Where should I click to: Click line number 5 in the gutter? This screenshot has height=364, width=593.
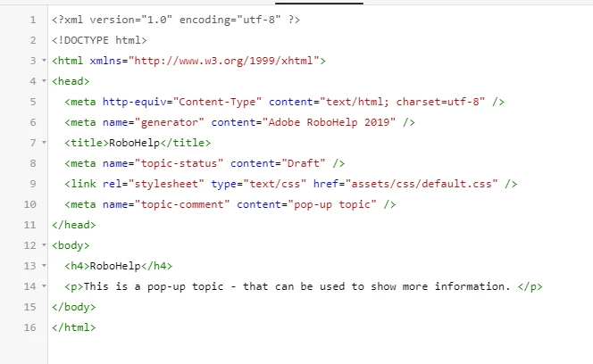coord(33,102)
